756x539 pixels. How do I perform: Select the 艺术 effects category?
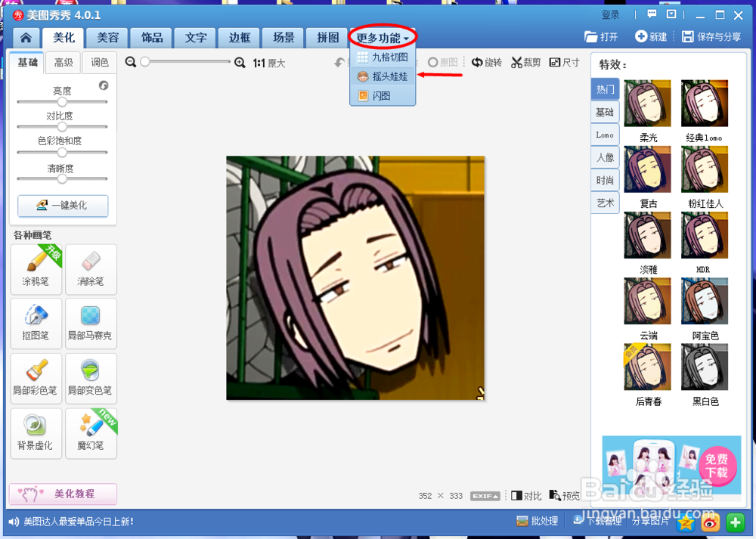[605, 203]
